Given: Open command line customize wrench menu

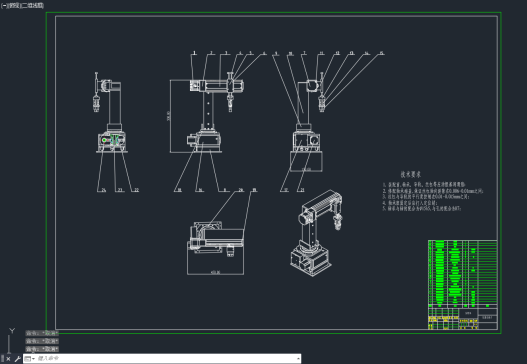Looking at the screenshot, I should (x=17, y=359).
